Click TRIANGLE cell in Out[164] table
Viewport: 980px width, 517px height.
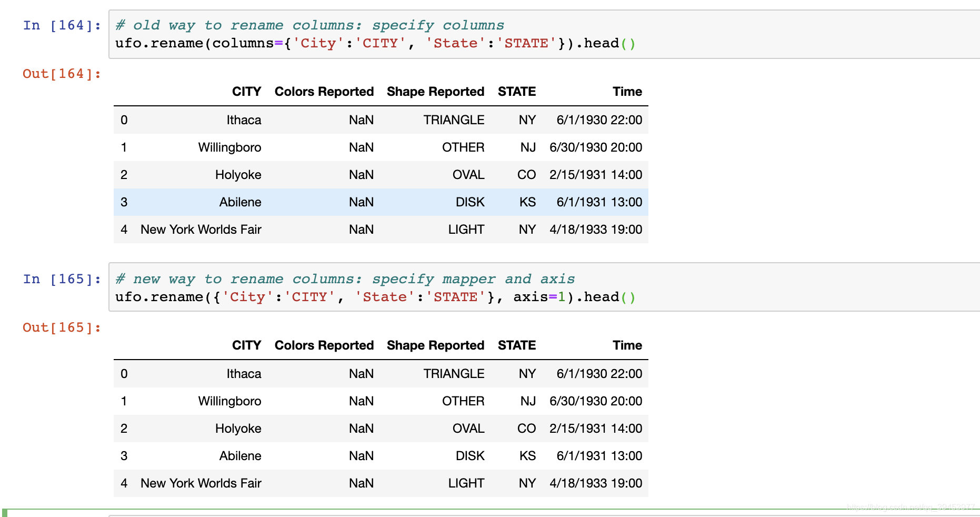coord(454,120)
